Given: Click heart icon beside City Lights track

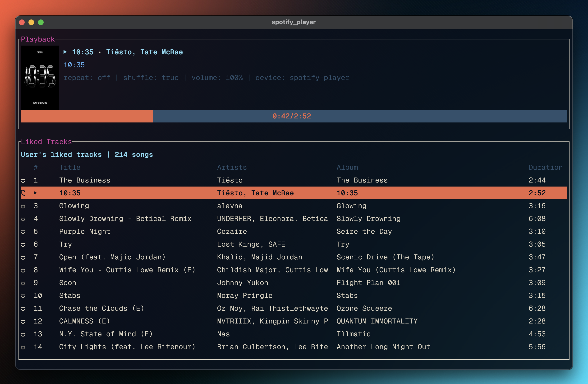Looking at the screenshot, I should point(23,347).
